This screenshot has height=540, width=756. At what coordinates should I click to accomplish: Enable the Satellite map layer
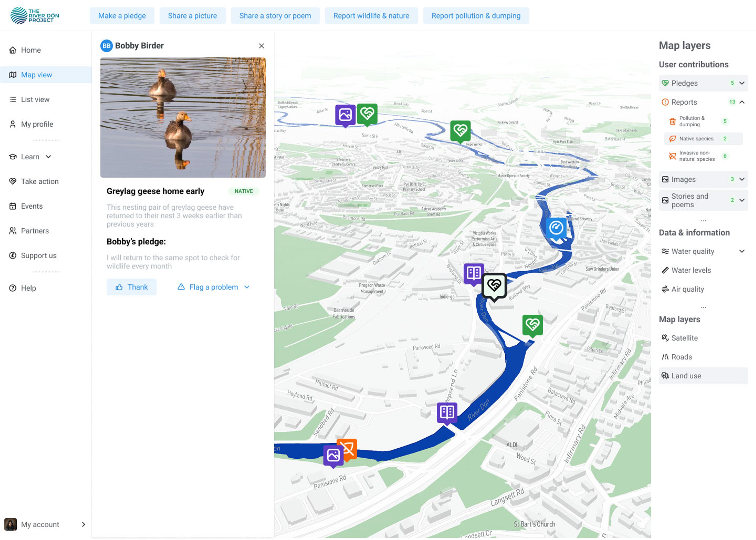pos(684,338)
